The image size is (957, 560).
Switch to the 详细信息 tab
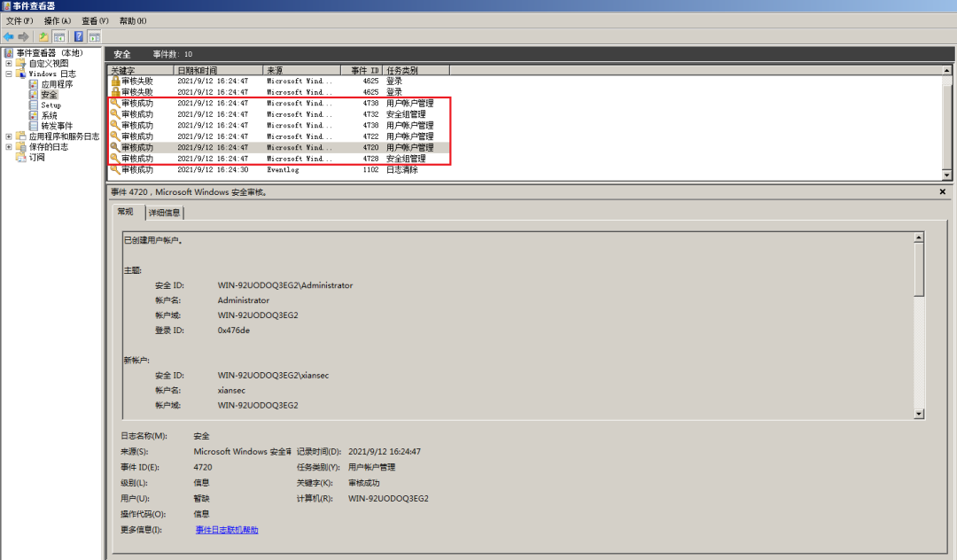pos(164,213)
